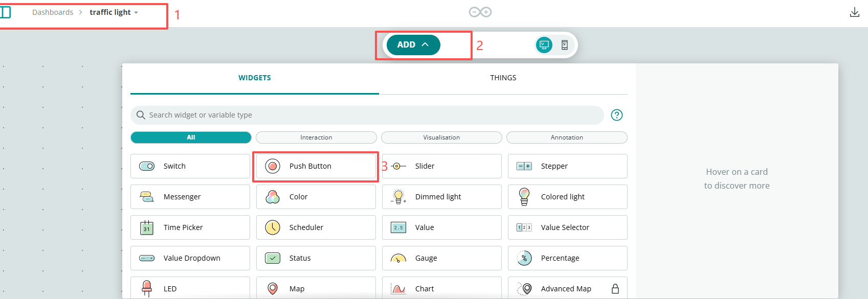Select the All filter
868x299 pixels.
point(191,137)
